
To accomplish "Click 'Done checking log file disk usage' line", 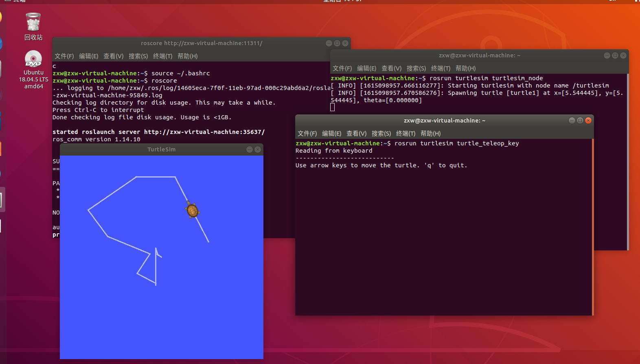I will pos(142,117).
